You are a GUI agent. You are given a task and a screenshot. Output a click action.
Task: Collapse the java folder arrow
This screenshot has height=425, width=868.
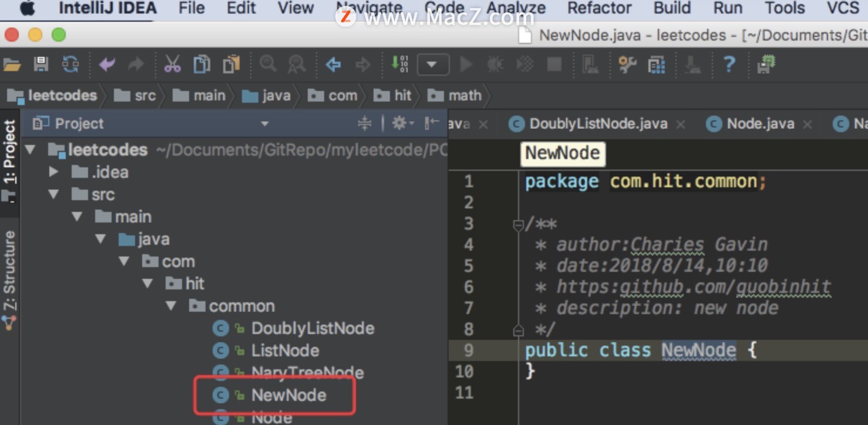point(100,239)
